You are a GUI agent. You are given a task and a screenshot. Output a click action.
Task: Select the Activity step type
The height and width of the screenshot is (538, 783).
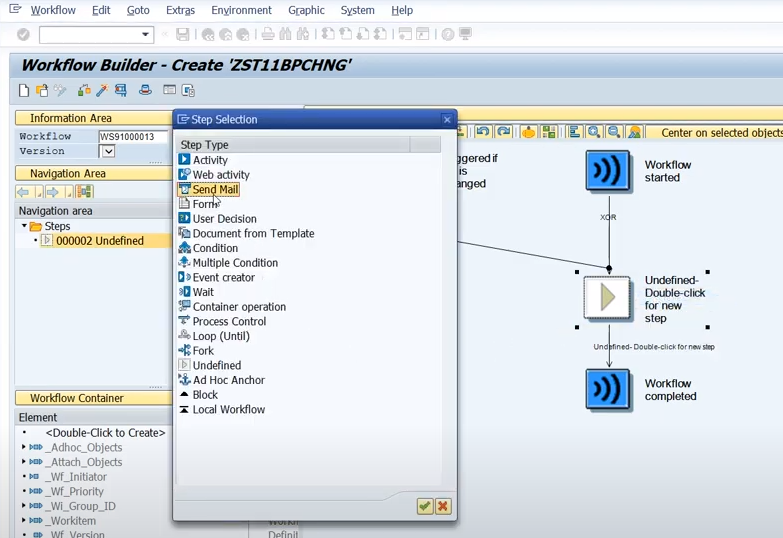point(210,160)
